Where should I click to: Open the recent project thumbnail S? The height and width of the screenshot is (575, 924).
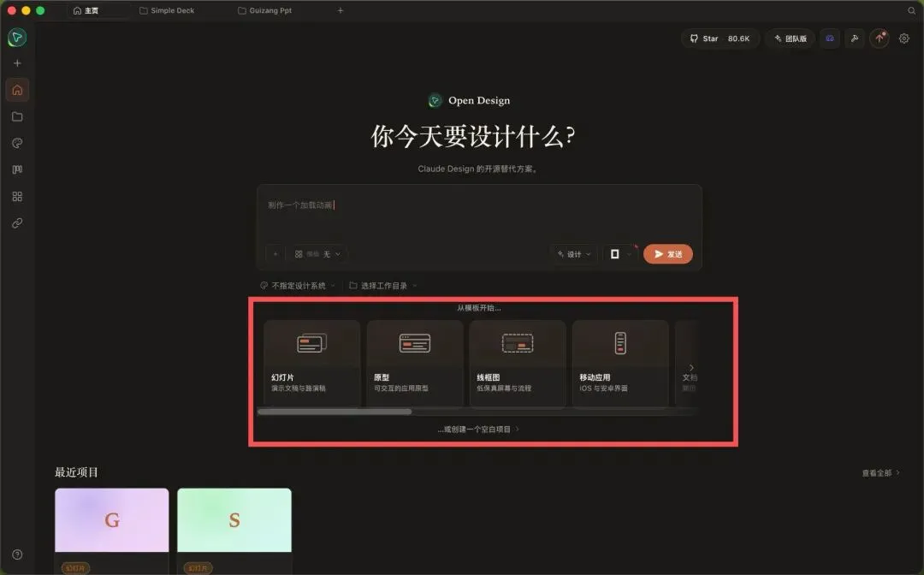coord(234,520)
